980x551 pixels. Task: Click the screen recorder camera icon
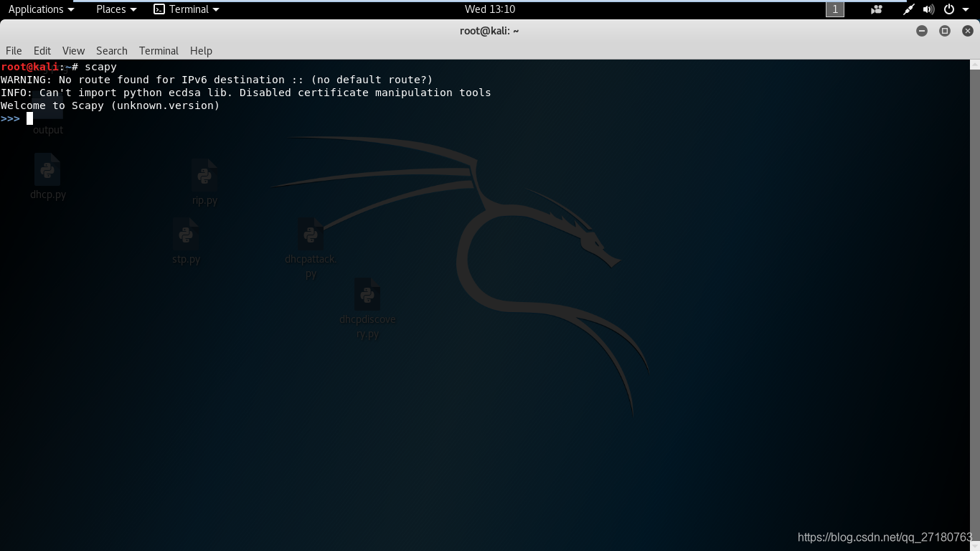tap(877, 9)
